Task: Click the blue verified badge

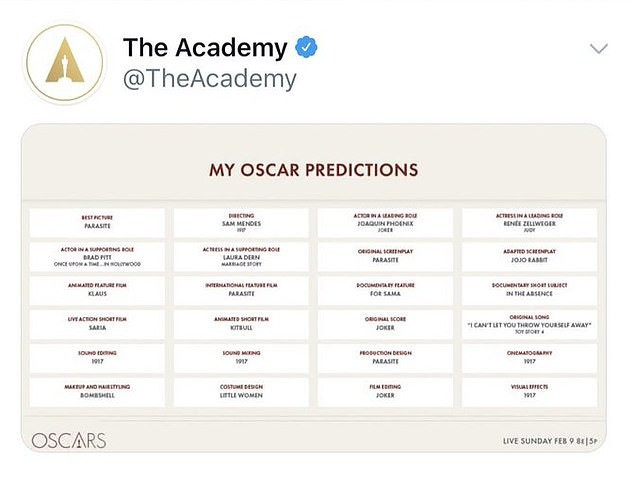Action: click(305, 47)
